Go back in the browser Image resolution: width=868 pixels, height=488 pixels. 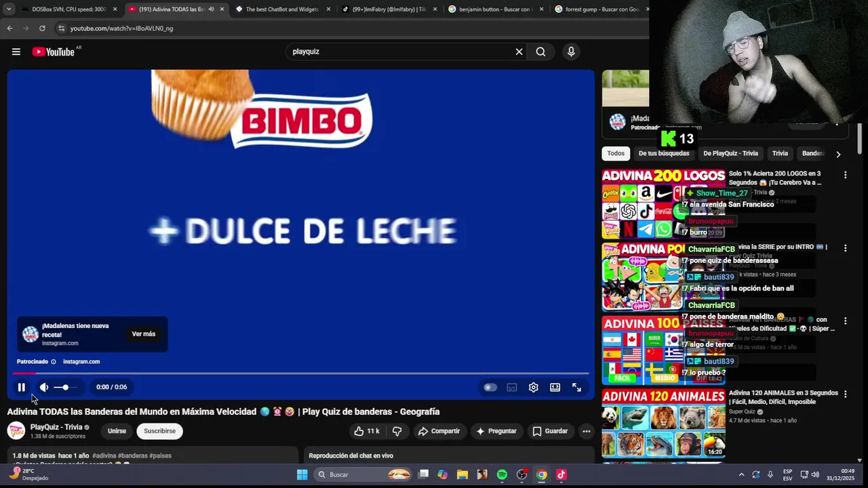(9, 28)
